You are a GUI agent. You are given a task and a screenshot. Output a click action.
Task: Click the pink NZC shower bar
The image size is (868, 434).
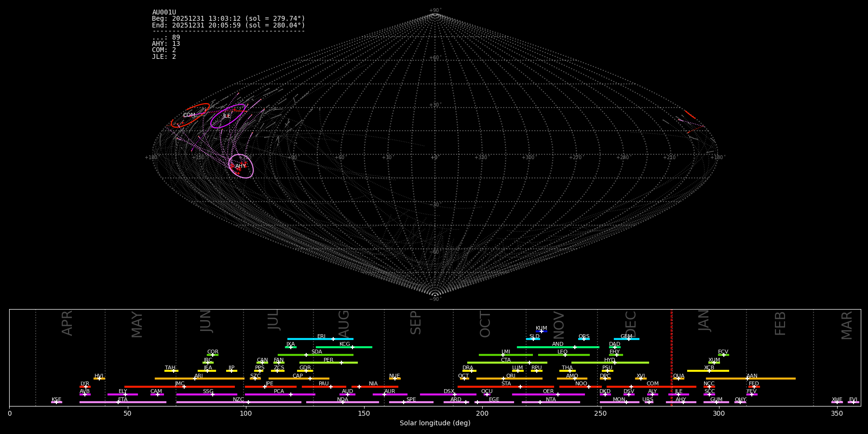(x=239, y=402)
